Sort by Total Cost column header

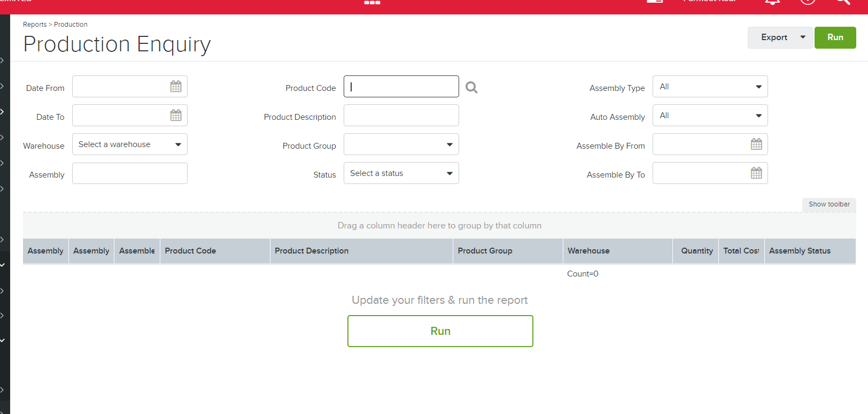coord(741,251)
